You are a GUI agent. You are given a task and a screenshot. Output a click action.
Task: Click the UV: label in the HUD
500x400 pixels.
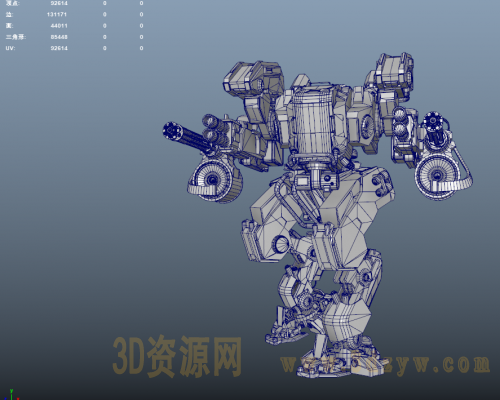10,48
